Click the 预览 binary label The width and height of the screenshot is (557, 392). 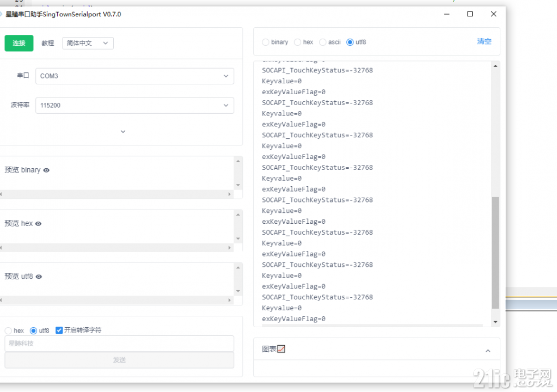[22, 170]
